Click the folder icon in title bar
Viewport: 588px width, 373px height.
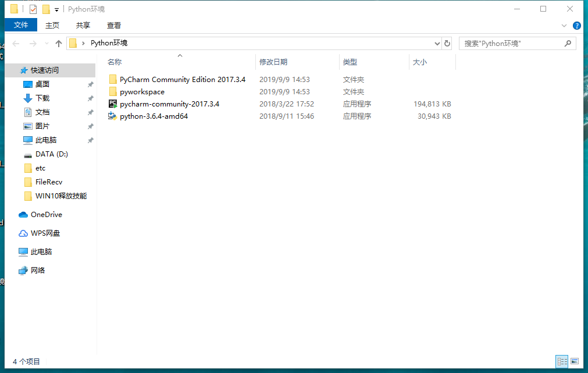tap(15, 9)
